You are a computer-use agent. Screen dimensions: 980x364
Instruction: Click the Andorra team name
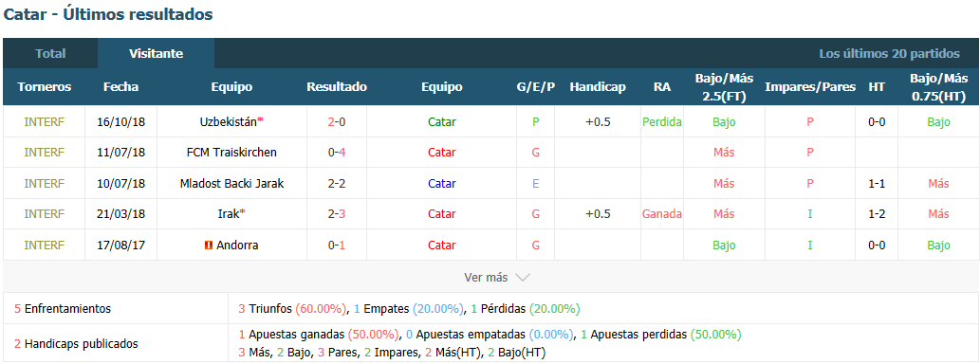[237, 246]
